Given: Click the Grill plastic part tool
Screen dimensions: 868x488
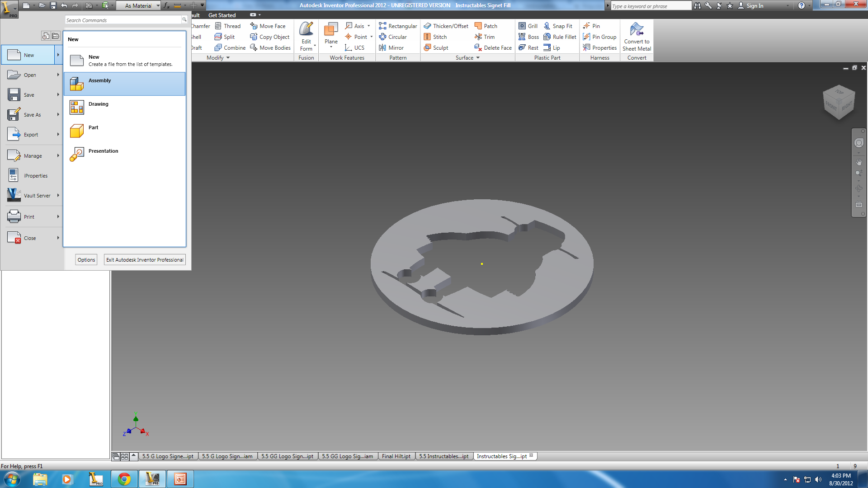Looking at the screenshot, I should coord(528,26).
